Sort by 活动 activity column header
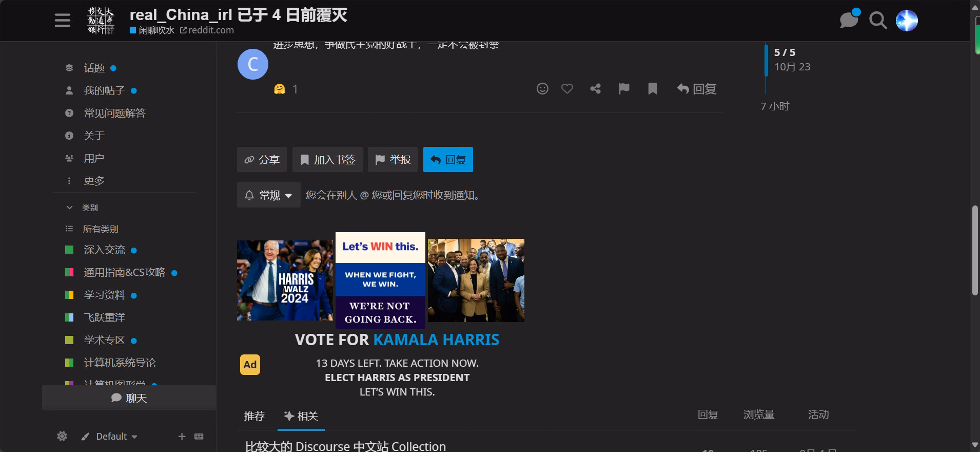980x452 pixels. click(x=818, y=415)
